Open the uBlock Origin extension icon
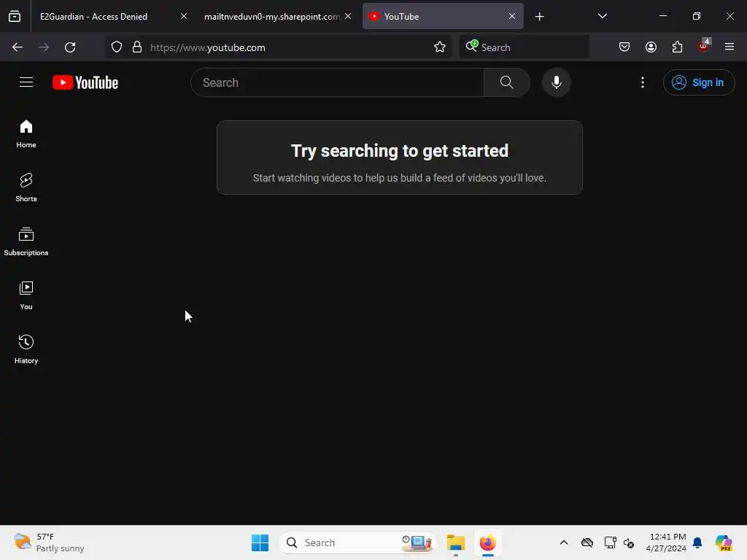This screenshot has width=747, height=560. 703,46
